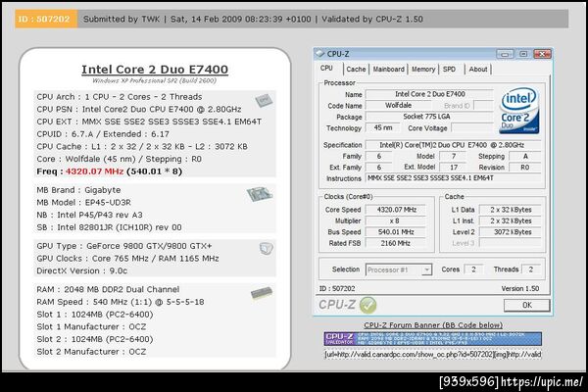Click the Name field Intel Core 2 Duo E7400

tap(430, 94)
